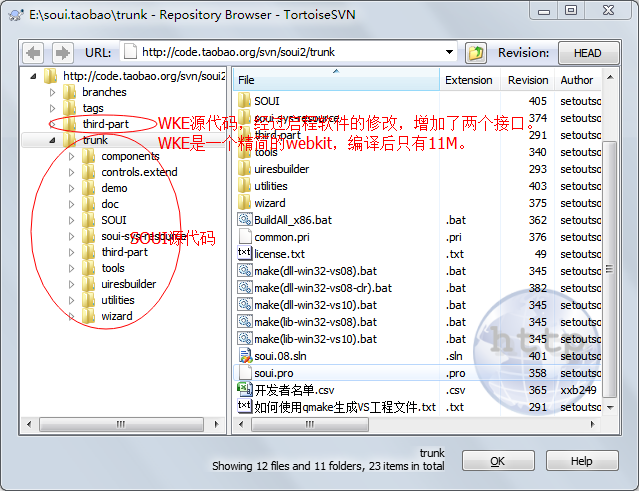Click the make(dll-win32-vs08).bat file icon
Screen dimensions: 639x491
(245, 271)
